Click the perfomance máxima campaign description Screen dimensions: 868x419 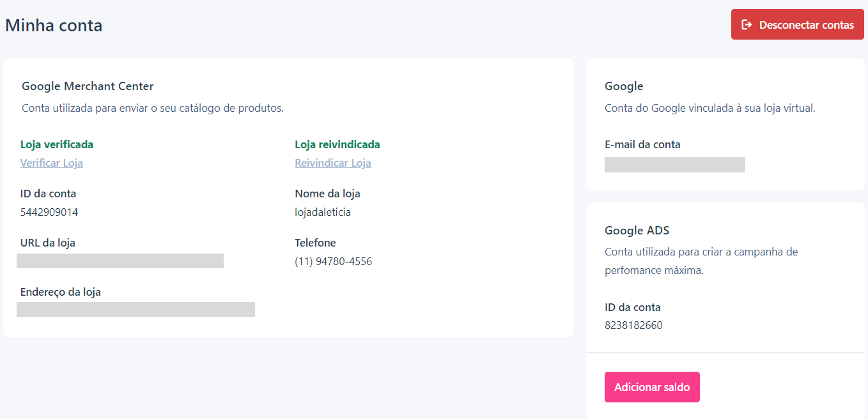coord(701,261)
